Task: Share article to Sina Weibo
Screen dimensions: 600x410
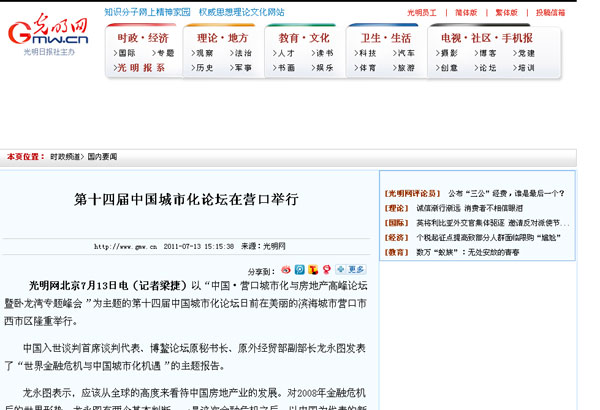Action: pyautogui.click(x=286, y=270)
